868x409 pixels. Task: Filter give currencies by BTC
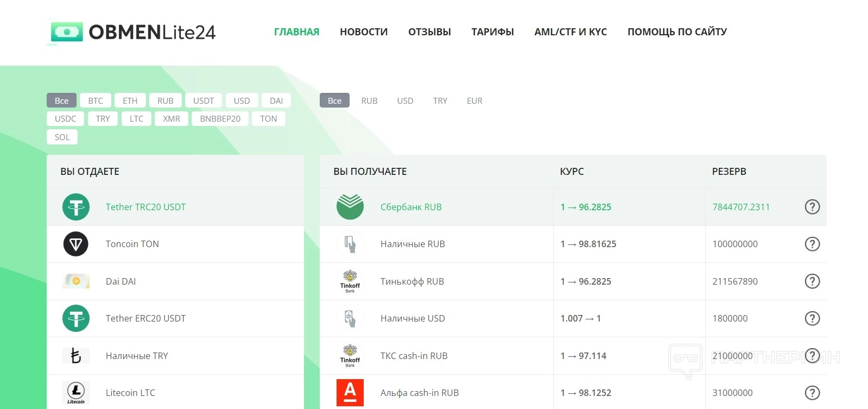(96, 100)
